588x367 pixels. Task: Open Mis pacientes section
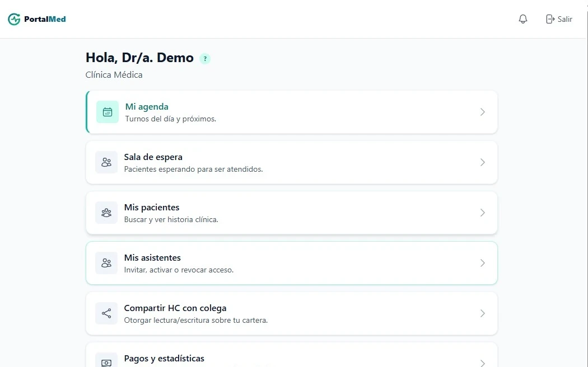click(152, 207)
